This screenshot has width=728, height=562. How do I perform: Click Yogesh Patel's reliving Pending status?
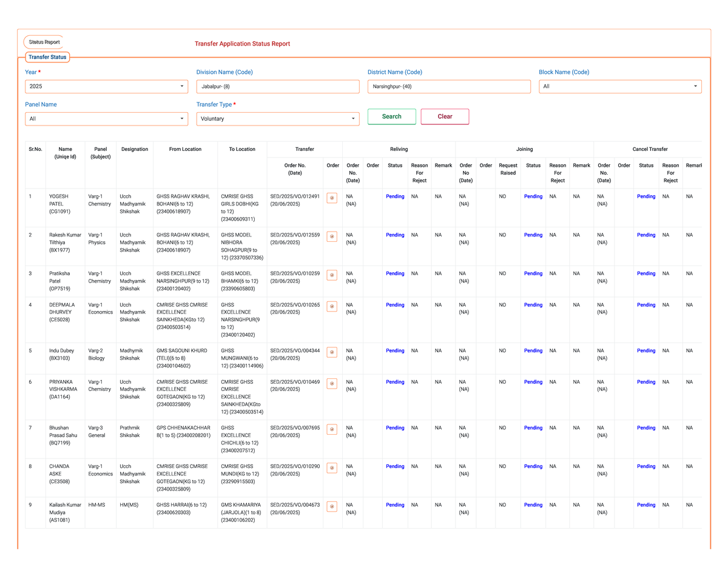(x=395, y=196)
